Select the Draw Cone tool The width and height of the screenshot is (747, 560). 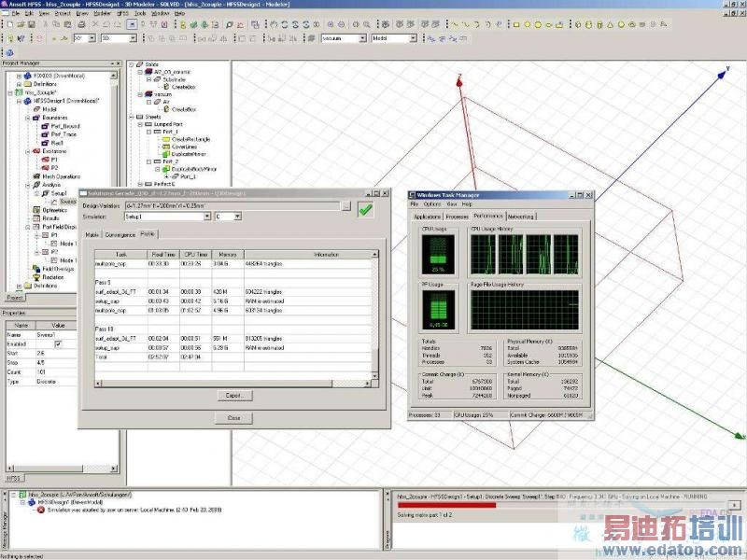[x=611, y=24]
